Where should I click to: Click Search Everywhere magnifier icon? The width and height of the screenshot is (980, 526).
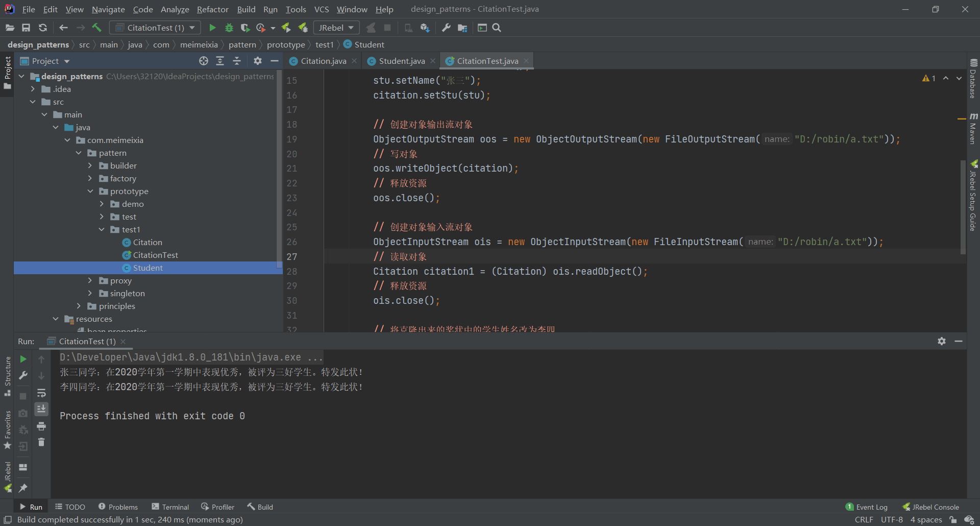pos(497,28)
